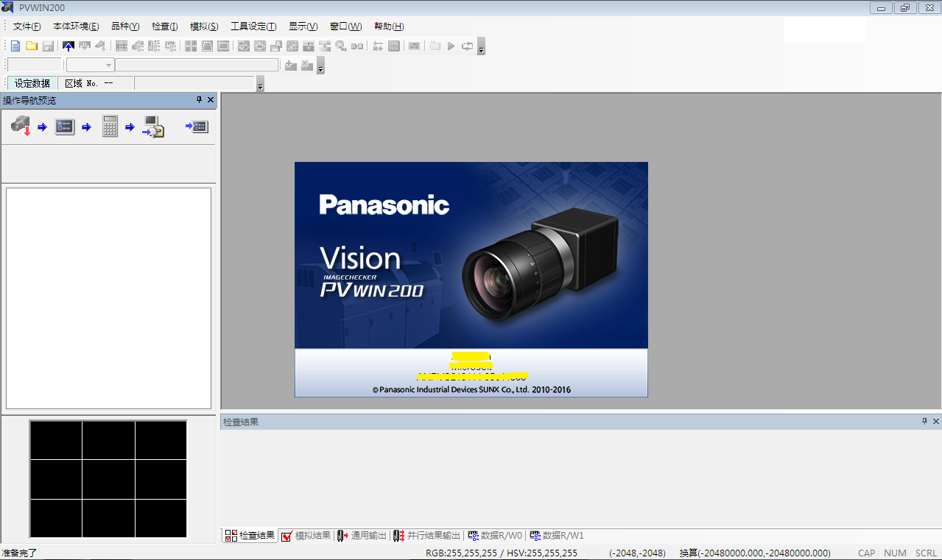
Task: Click the calculator icon in navigation panel
Action: pyautogui.click(x=110, y=127)
